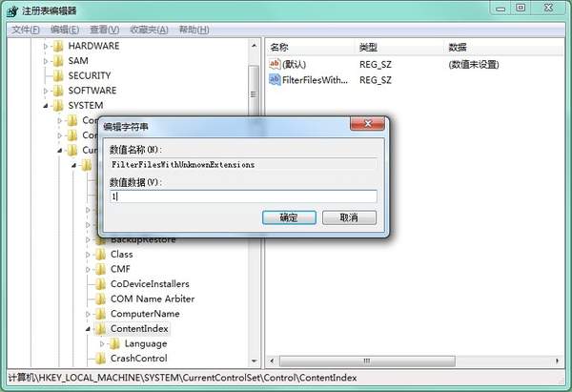Image resolution: width=572 pixels, height=392 pixels.
Task: Click the 数值数据 input field
Action: 243,196
